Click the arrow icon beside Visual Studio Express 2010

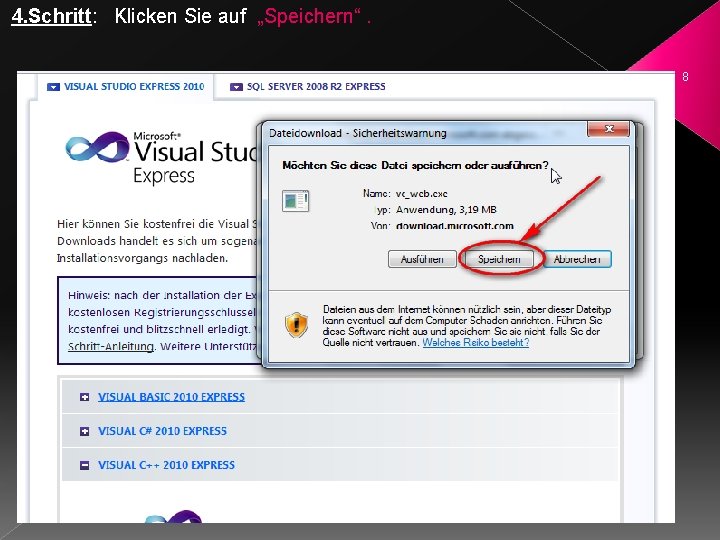pyautogui.click(x=53, y=87)
